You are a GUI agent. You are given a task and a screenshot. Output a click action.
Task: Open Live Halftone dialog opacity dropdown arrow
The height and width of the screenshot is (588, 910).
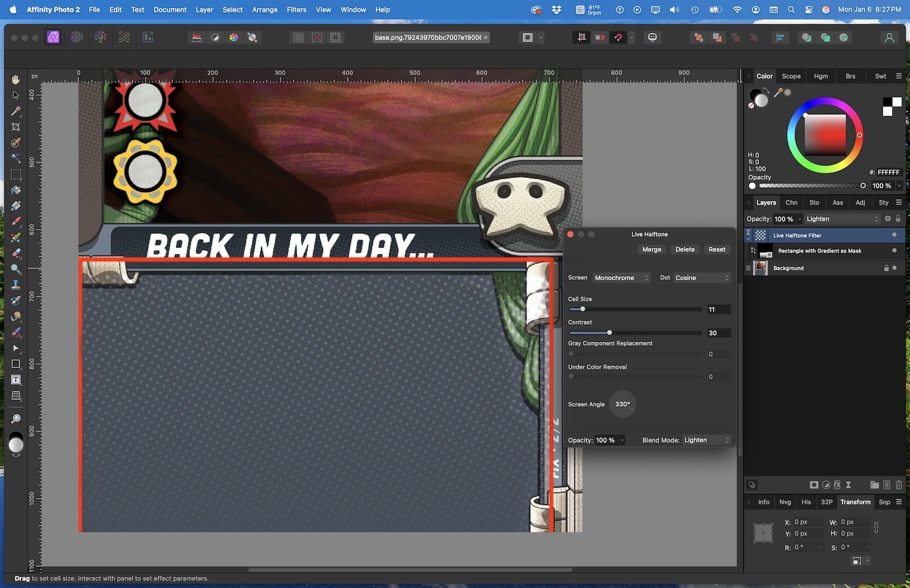tap(622, 440)
